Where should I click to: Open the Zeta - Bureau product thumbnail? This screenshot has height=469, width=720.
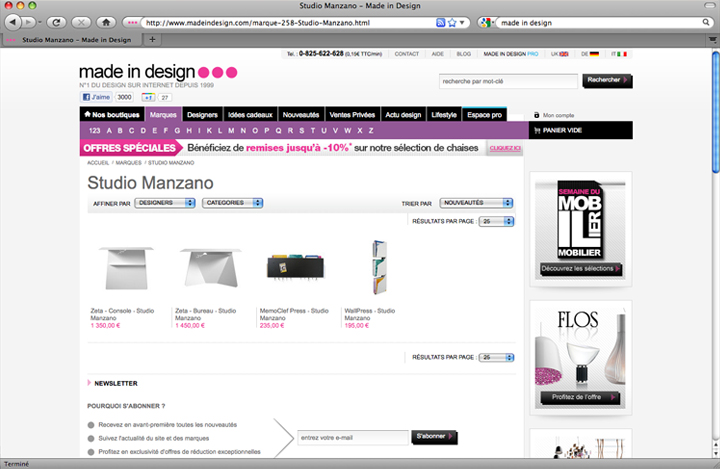click(211, 268)
